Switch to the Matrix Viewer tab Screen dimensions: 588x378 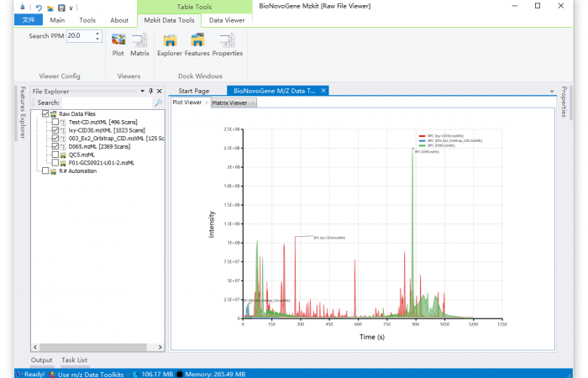click(x=229, y=102)
